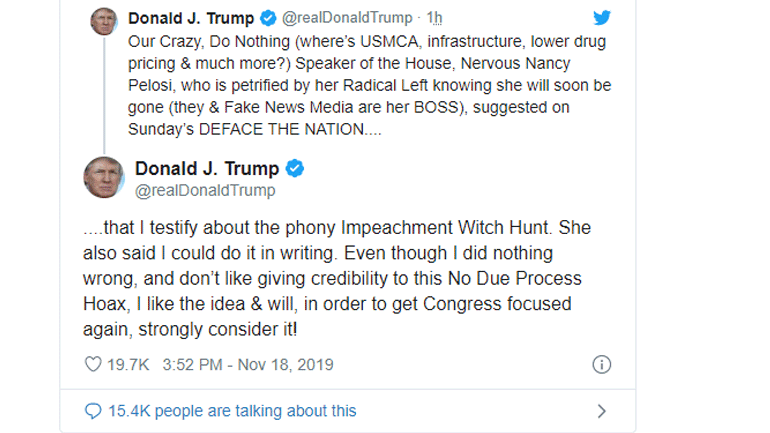The width and height of the screenshot is (770, 433).
Task: Click verified badge beside large Donald J. Trump name
Action: coord(296,168)
